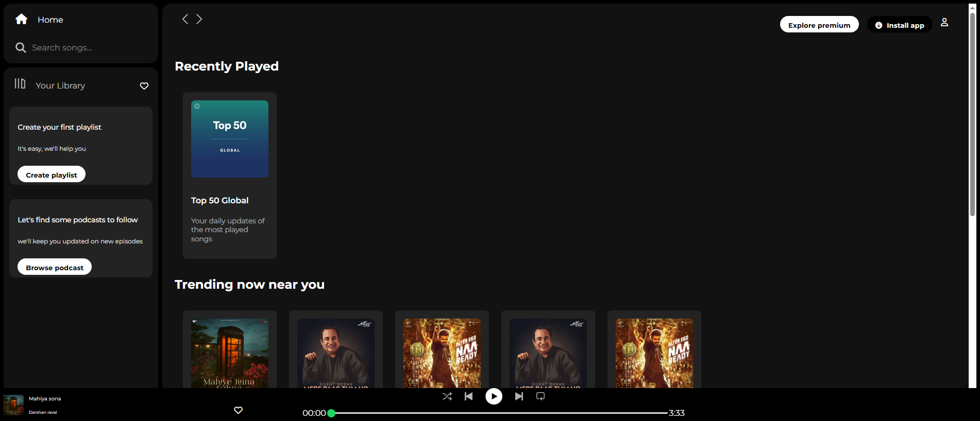Click Explore premium button
Viewport: 980px width, 421px height.
point(819,25)
